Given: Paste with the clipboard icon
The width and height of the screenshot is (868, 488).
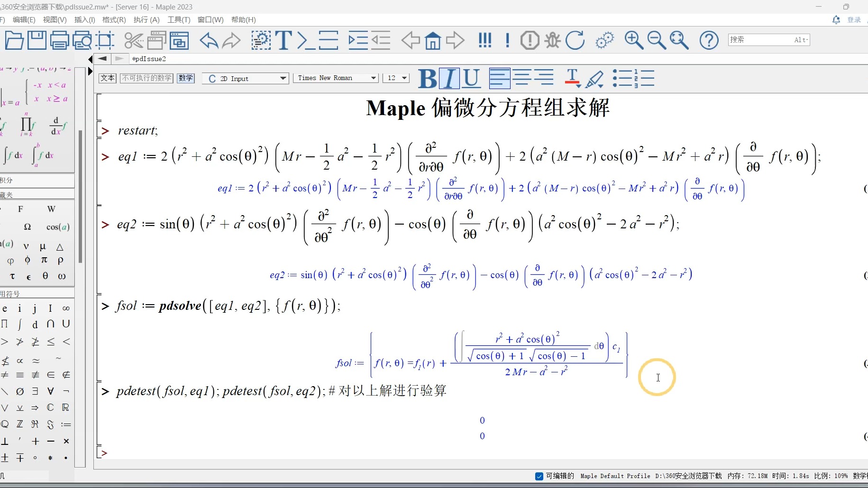Looking at the screenshot, I should pos(179,40).
